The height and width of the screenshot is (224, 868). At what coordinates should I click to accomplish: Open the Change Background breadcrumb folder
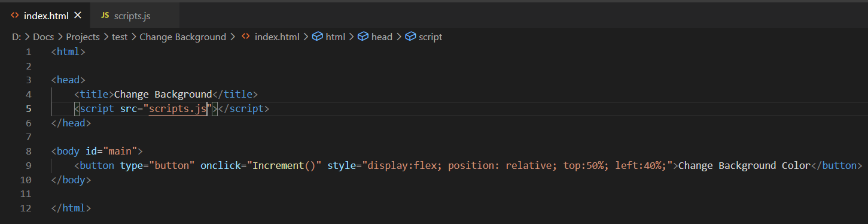click(182, 37)
